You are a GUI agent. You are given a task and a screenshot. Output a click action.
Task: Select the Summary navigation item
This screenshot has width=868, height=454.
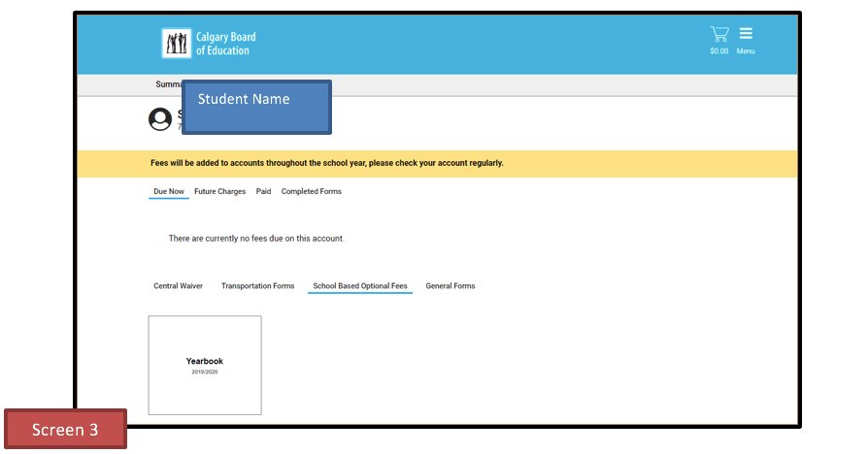(x=168, y=84)
